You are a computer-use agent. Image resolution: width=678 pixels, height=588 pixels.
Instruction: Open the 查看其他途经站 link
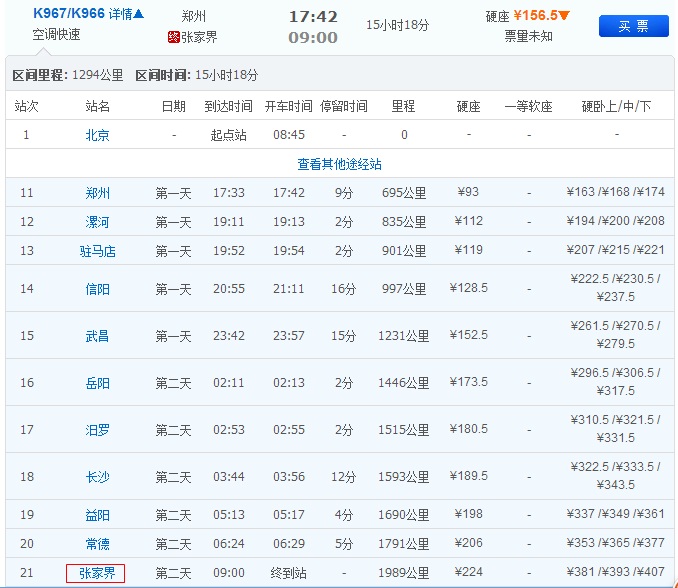click(x=339, y=164)
